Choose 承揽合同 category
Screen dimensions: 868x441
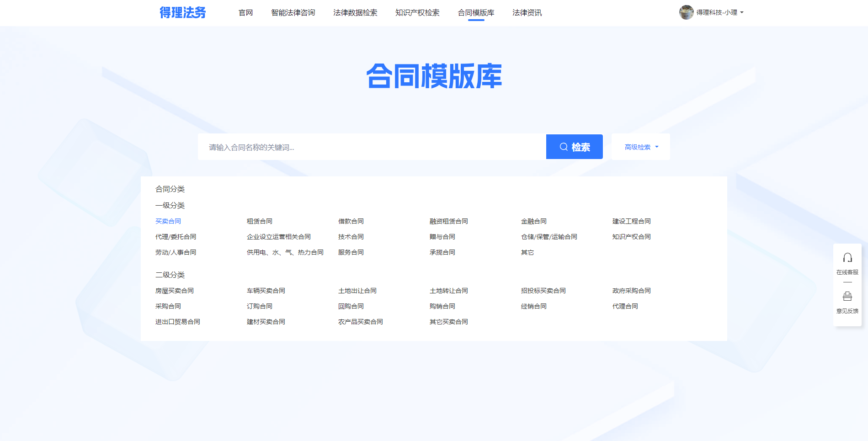pos(442,252)
